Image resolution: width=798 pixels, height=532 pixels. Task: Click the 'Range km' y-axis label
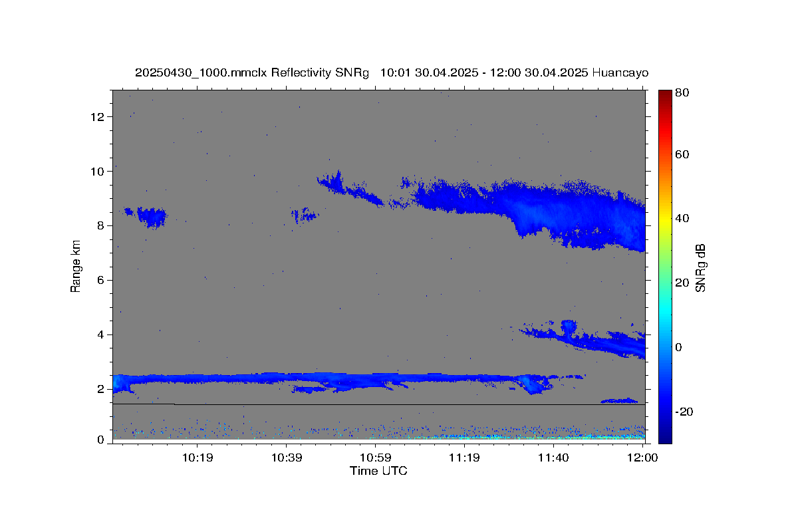tap(76, 266)
